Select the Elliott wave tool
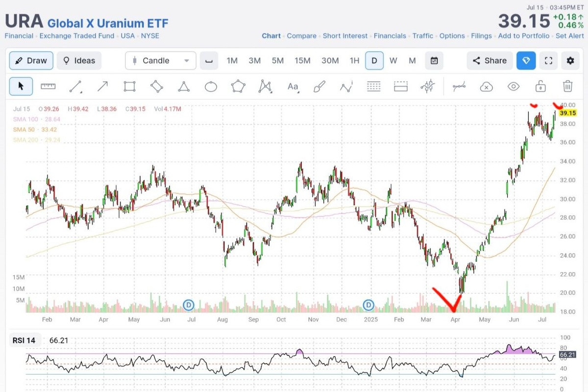Screen dimensions: 588x392 [x=346, y=87]
